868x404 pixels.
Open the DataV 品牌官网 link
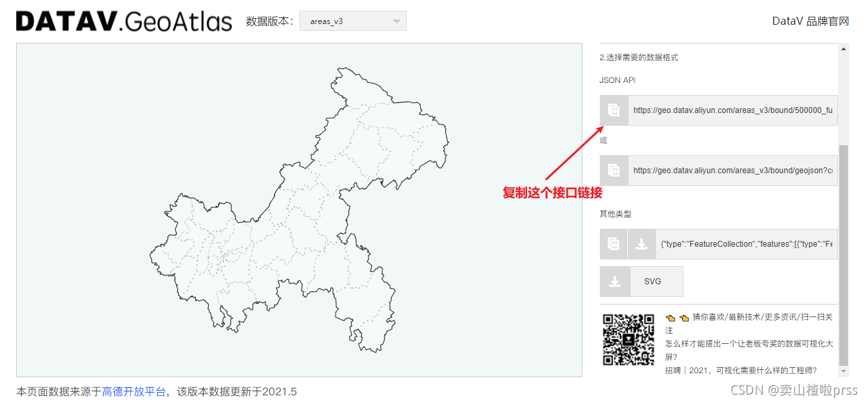point(810,20)
